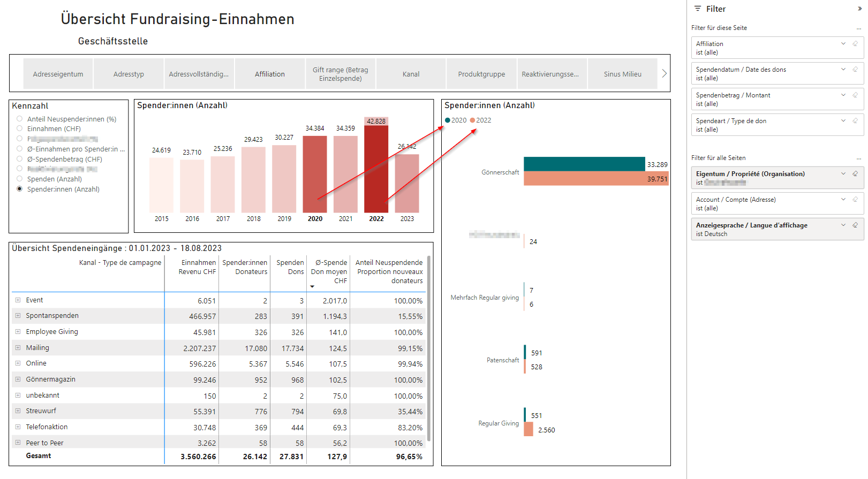Select the Adresseigentum tab
Viewport: 868px width, 479px height.
[x=58, y=74]
